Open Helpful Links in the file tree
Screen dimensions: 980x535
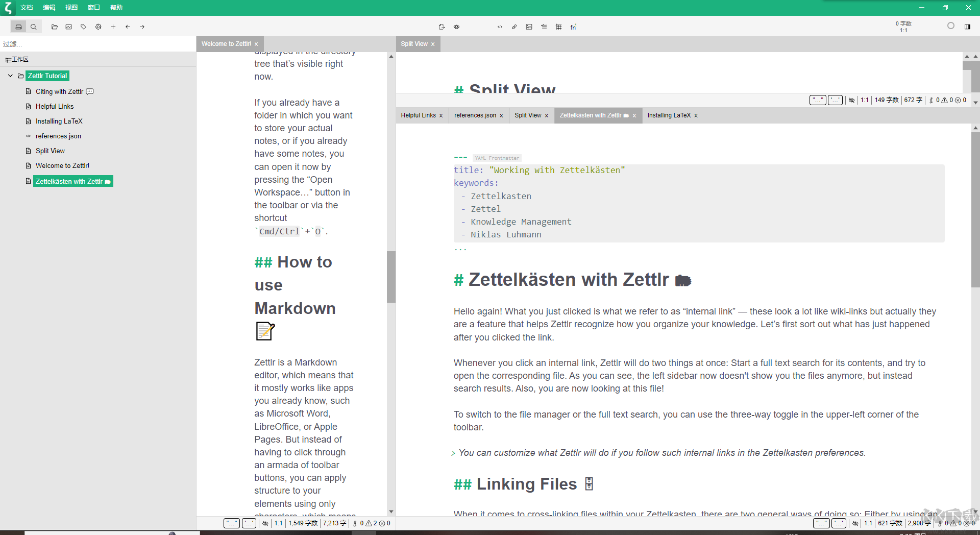pyautogui.click(x=55, y=106)
